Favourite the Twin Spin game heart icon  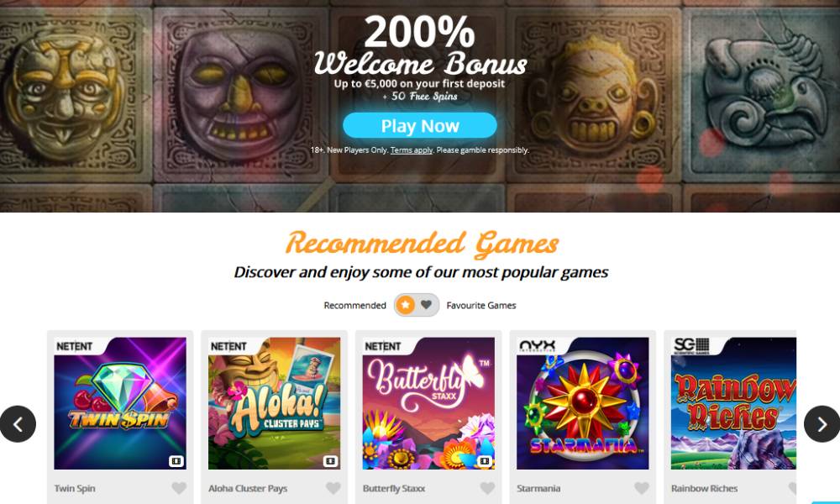tap(179, 488)
